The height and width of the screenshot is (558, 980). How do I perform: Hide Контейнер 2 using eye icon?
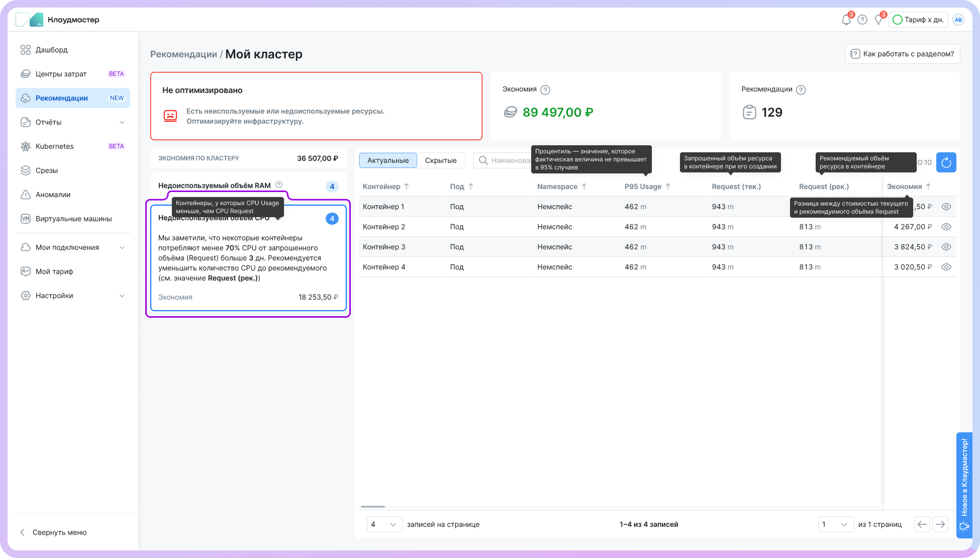946,227
